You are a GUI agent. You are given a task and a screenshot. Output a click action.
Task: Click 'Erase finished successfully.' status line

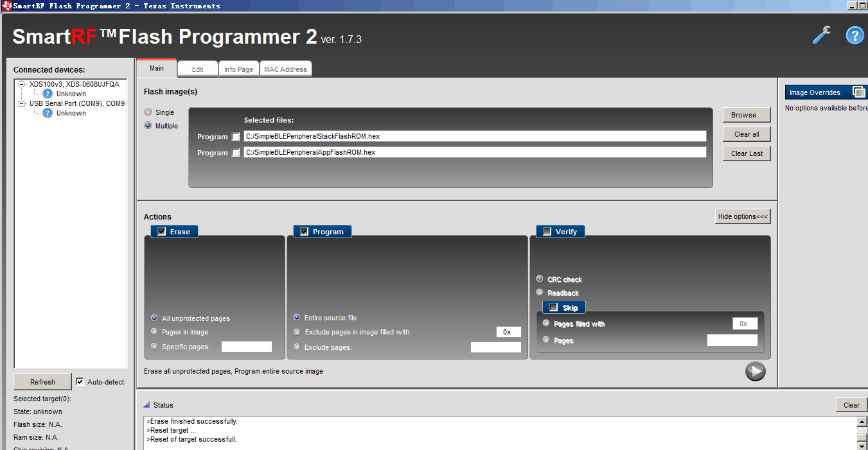192,422
